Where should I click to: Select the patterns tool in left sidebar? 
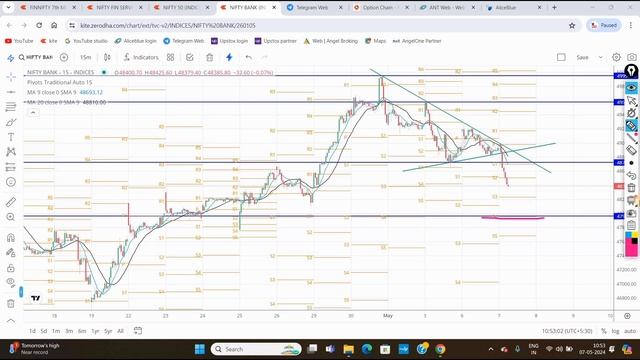(11, 152)
